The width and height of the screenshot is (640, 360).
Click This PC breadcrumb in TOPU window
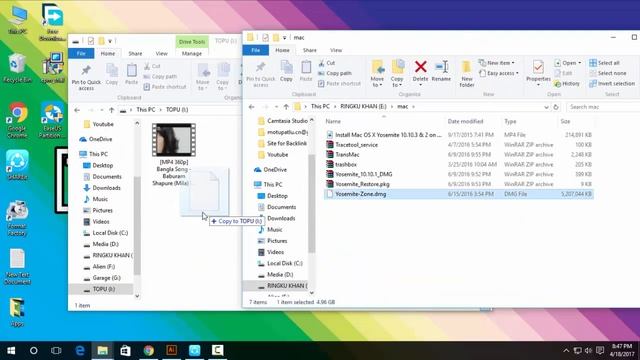tap(146, 110)
